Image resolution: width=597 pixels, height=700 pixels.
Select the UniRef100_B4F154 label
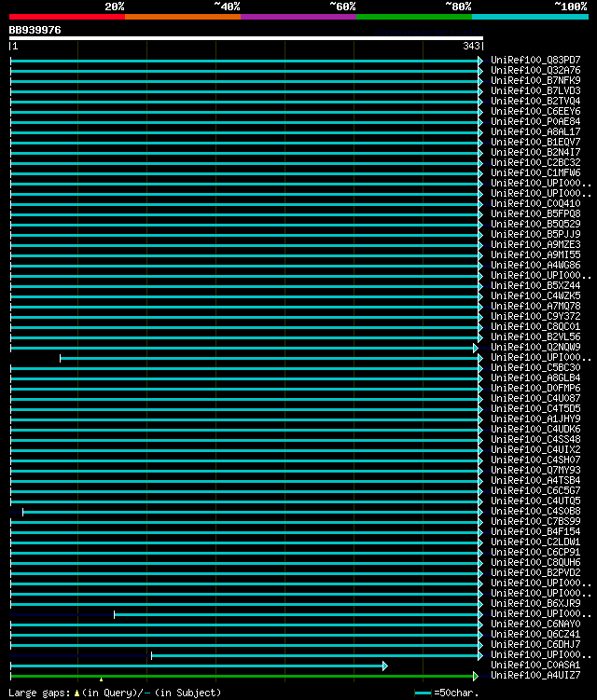click(x=535, y=532)
